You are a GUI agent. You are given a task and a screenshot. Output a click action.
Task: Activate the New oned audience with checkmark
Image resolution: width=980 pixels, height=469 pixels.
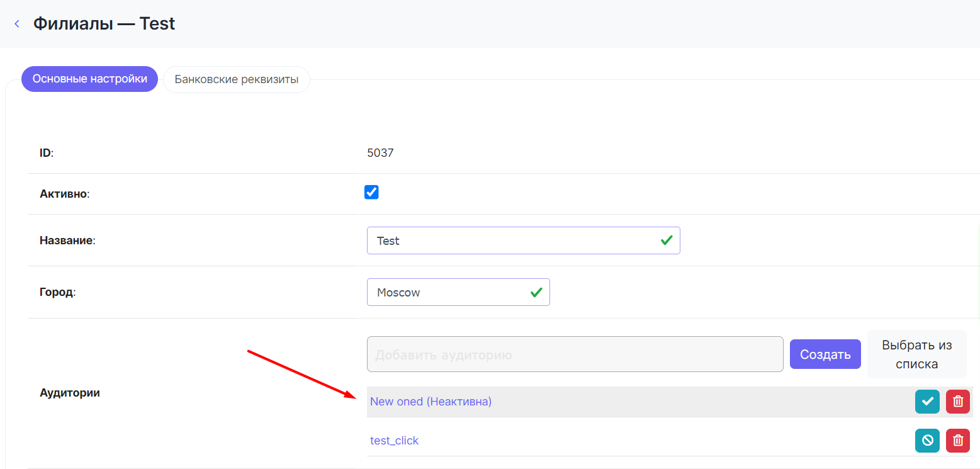coord(927,402)
